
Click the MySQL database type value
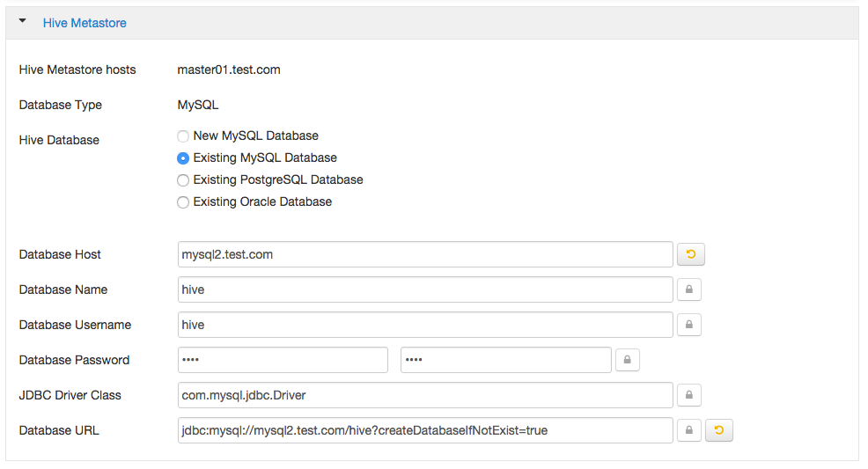197,105
